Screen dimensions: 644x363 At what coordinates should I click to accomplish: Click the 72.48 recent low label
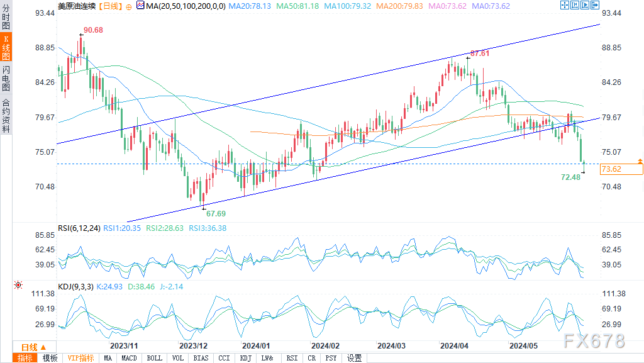[x=571, y=177]
